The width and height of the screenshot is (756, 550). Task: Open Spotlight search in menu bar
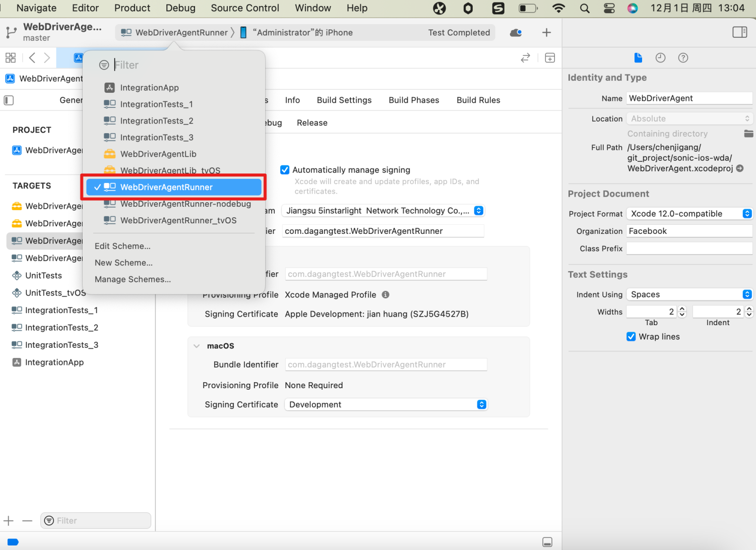click(x=585, y=8)
